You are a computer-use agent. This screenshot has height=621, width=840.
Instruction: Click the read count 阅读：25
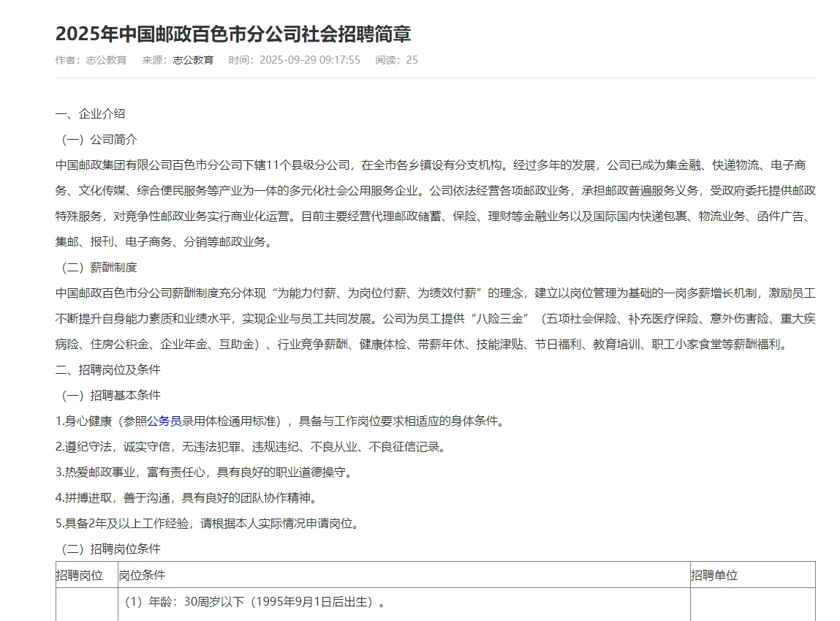click(396, 60)
